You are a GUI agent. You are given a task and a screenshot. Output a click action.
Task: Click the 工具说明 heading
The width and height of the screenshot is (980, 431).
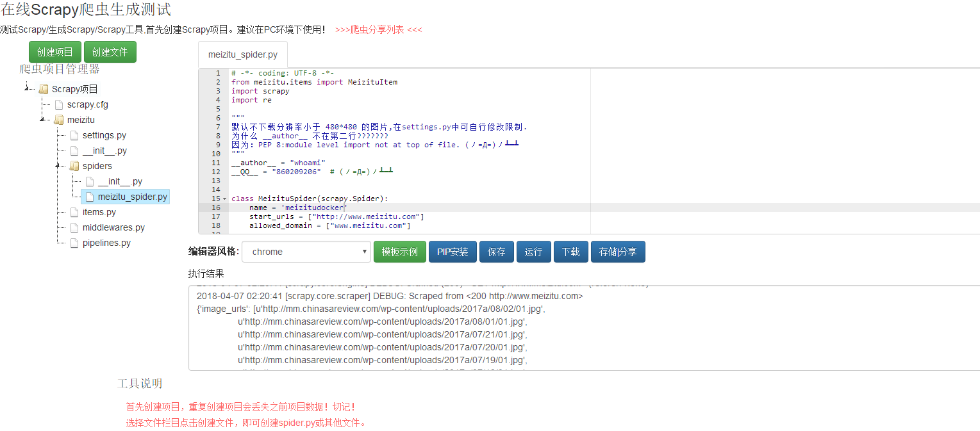140,384
